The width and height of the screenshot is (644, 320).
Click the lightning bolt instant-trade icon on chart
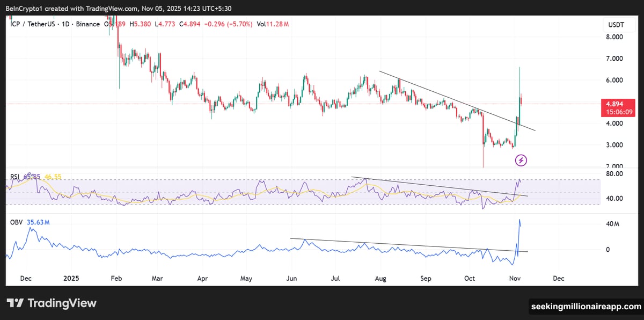click(520, 161)
